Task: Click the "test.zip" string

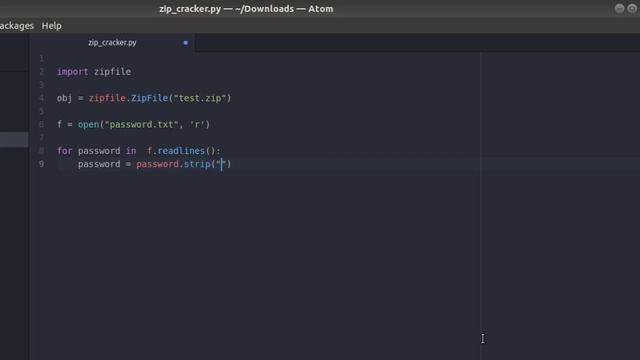Action: pos(200,98)
